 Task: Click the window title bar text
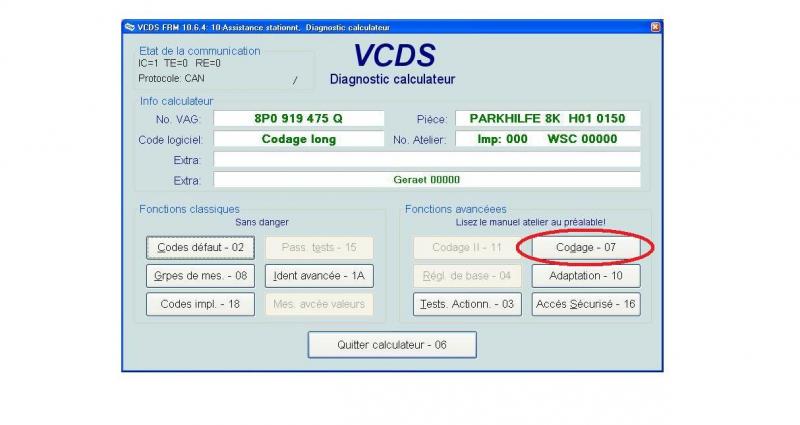[263, 28]
